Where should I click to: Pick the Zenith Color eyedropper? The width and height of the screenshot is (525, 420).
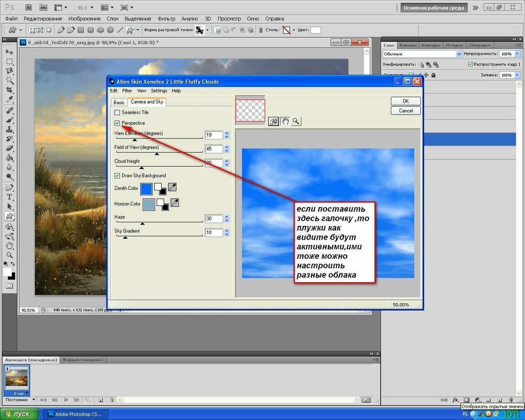172,187
